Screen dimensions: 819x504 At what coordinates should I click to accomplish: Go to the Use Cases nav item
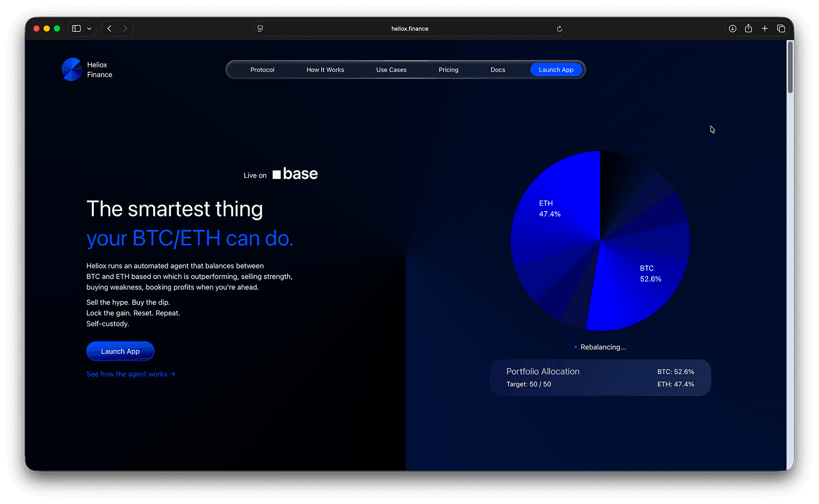point(392,70)
